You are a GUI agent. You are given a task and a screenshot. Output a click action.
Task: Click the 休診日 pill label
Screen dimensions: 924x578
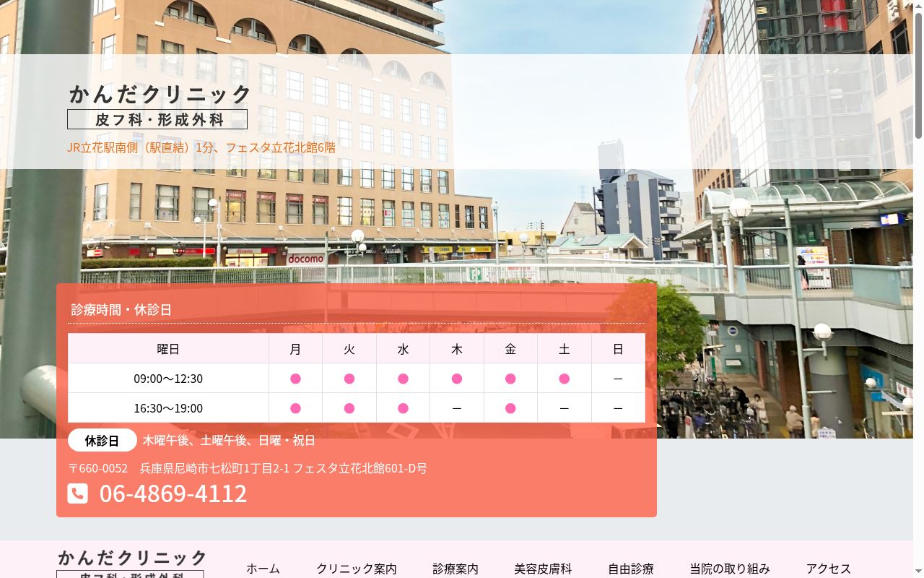tap(102, 440)
